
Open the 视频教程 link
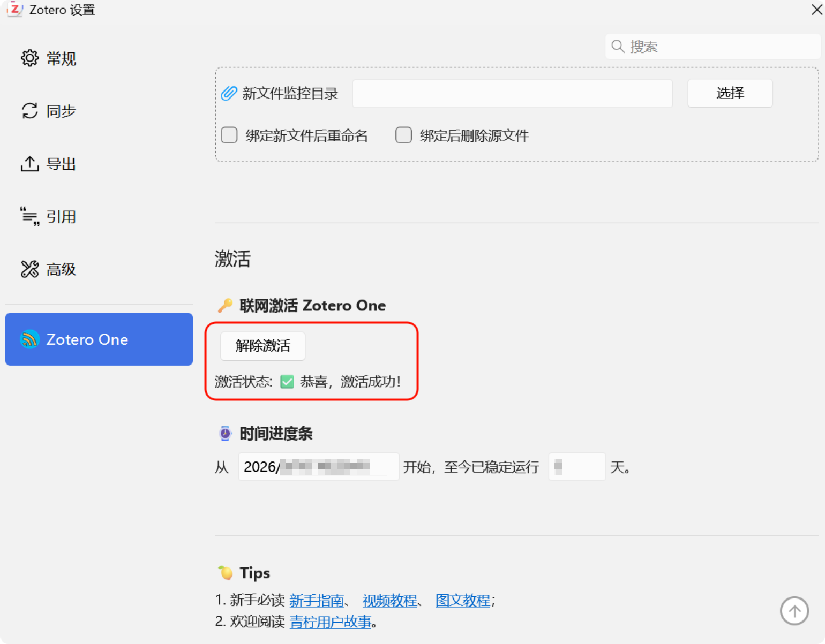coord(390,601)
